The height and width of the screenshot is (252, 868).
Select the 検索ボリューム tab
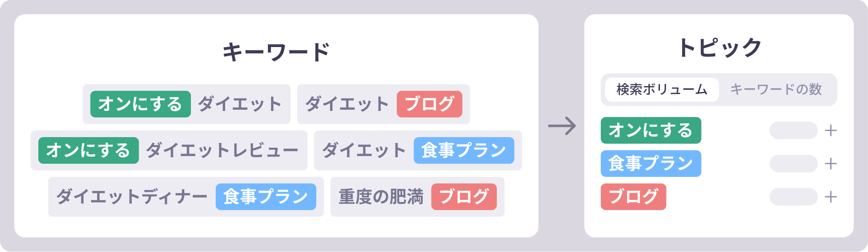pos(662,90)
